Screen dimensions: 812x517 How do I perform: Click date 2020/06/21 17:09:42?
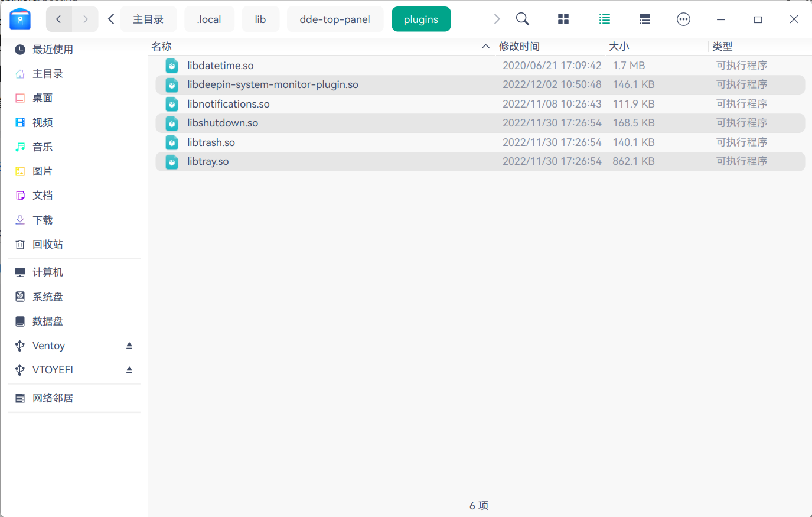[x=552, y=66]
